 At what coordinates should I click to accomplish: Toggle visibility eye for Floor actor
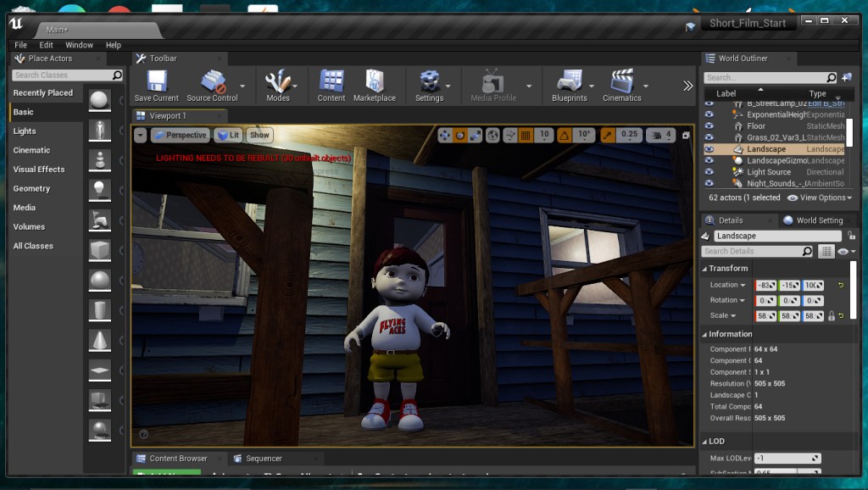coord(709,126)
